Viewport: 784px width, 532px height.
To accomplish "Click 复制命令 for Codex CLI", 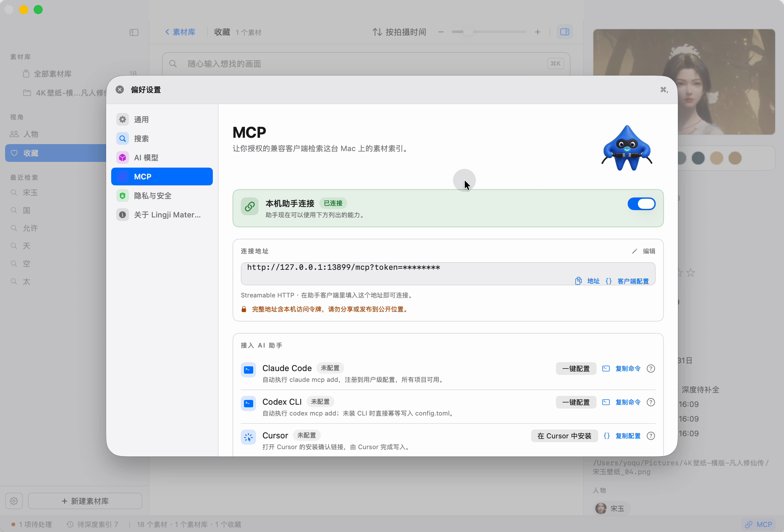I will tap(621, 402).
